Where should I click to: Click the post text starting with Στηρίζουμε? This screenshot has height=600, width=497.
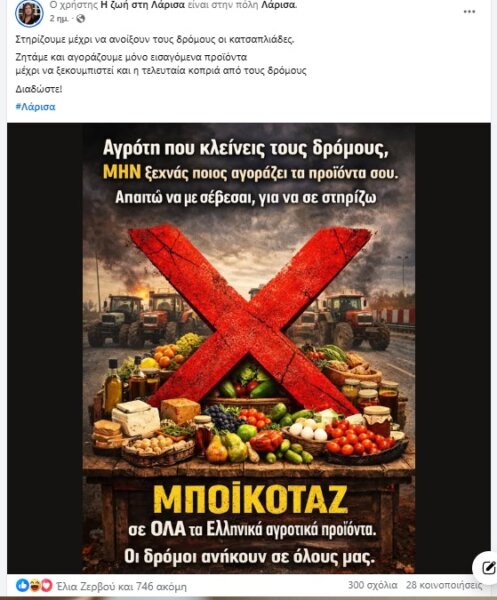point(155,39)
